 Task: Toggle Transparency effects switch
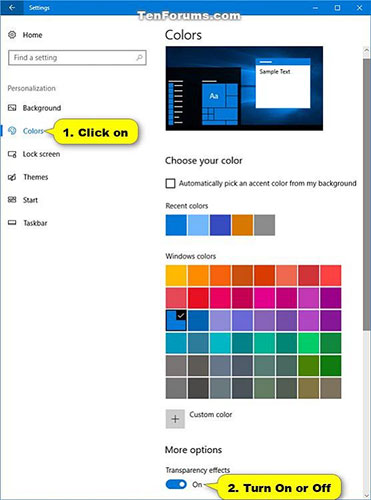tap(176, 484)
